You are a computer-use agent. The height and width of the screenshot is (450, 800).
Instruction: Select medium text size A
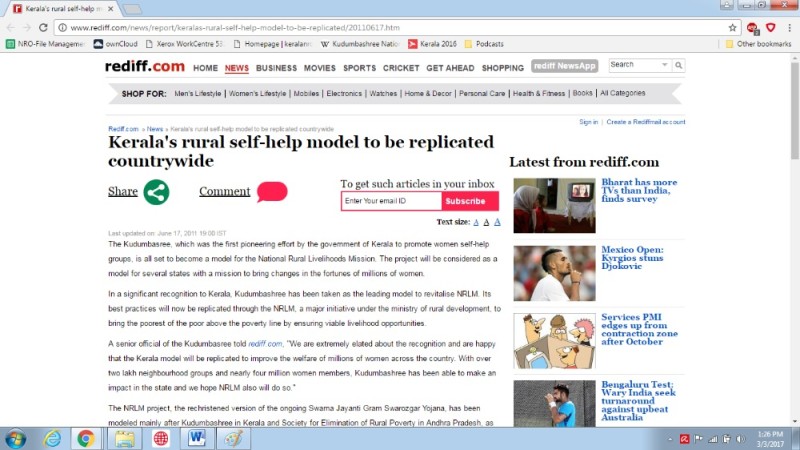click(x=486, y=222)
